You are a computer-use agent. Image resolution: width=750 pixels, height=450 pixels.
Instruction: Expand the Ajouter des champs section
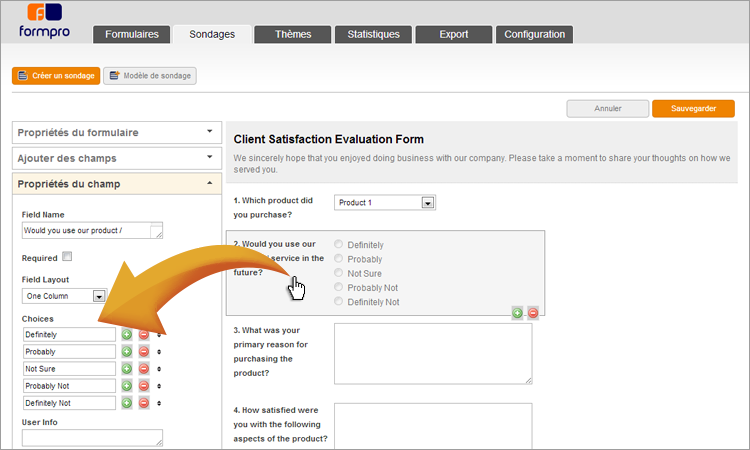pyautogui.click(x=116, y=158)
